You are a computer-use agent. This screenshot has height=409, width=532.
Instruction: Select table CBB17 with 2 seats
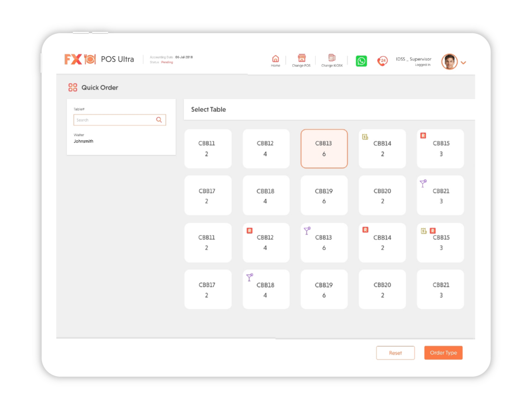point(208,195)
